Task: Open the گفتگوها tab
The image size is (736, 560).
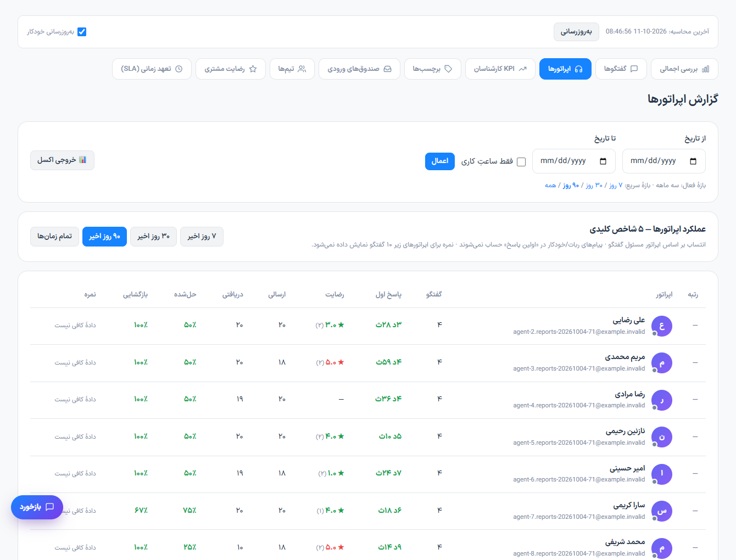Action: (x=621, y=69)
